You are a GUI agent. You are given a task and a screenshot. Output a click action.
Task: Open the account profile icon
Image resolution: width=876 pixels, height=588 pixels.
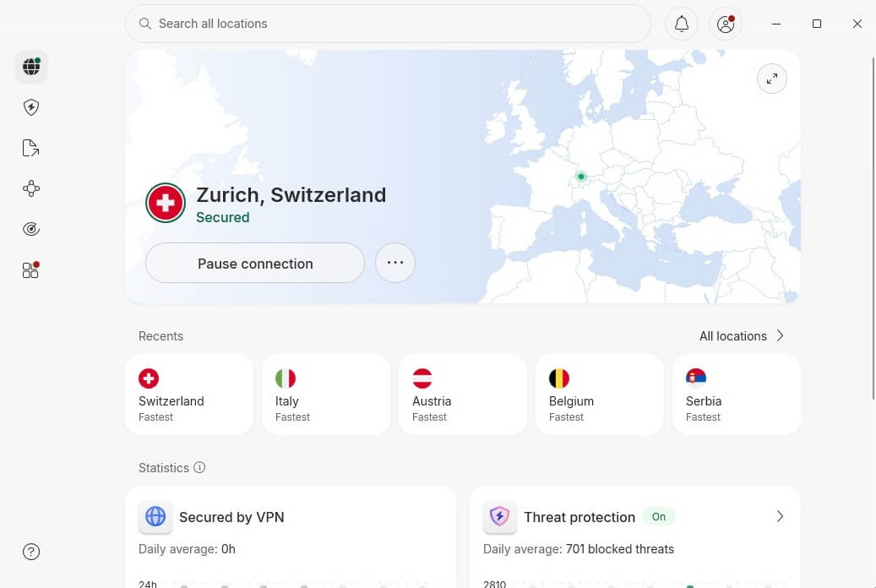[x=726, y=24]
